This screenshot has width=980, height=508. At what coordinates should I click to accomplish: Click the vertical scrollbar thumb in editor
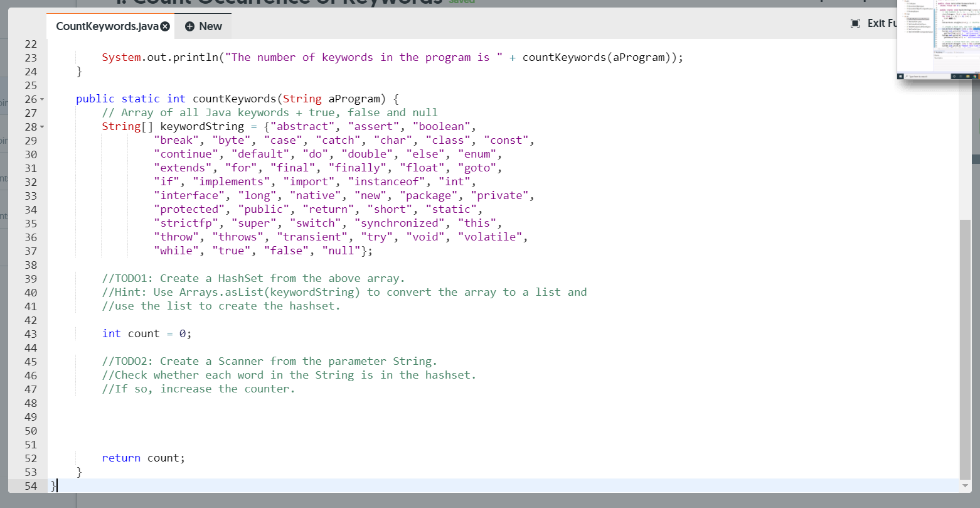point(966,349)
